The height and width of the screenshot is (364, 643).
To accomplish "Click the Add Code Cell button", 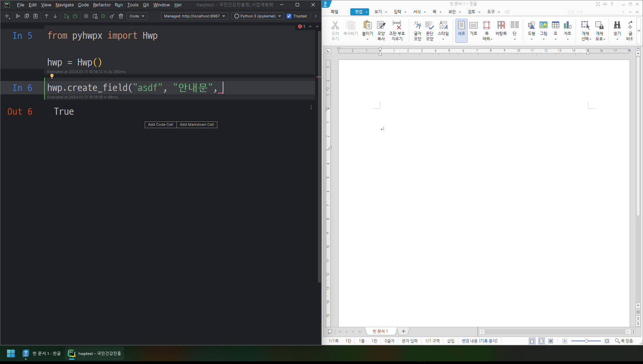I will (160, 124).
